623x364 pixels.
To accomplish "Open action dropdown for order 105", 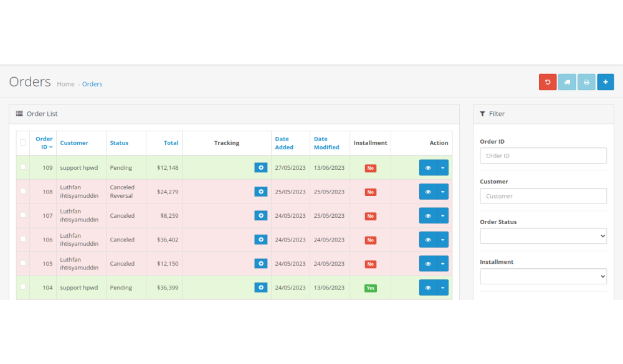I will pos(442,264).
